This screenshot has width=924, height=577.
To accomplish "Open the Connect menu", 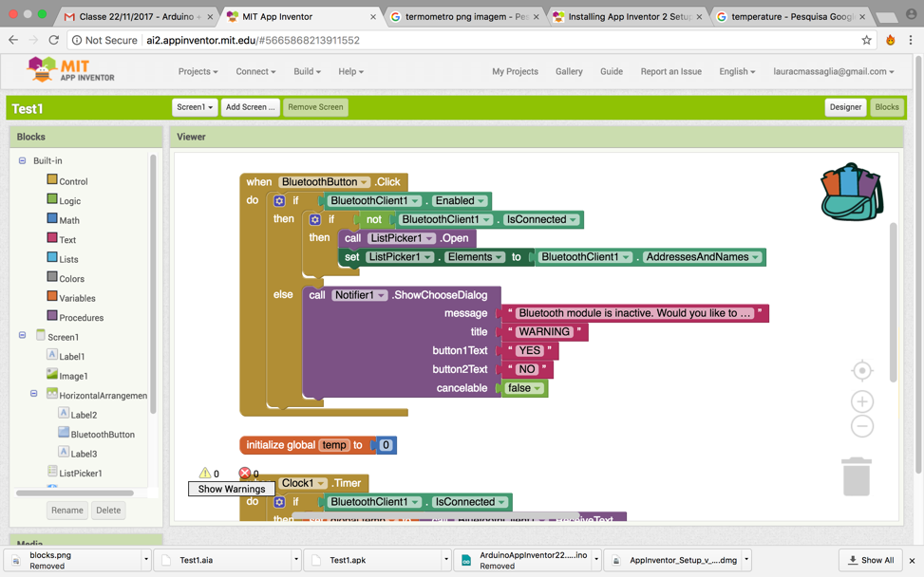I will coord(255,71).
